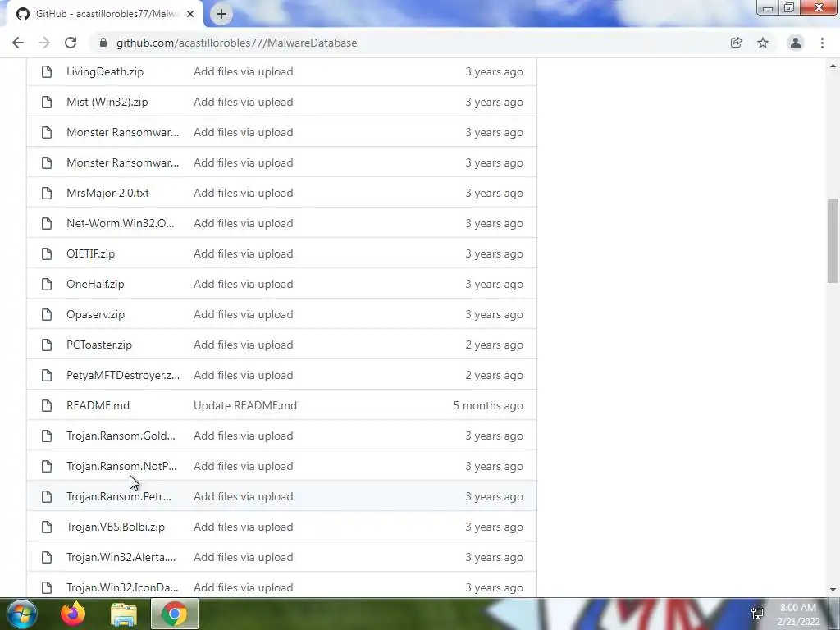Click '2 years ago' timestamp for PCToaster.zip
This screenshot has height=630, width=840.
coord(494,345)
